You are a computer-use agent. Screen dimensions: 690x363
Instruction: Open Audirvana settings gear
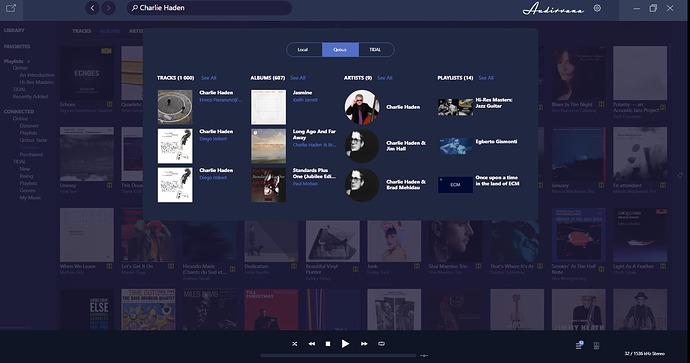597,8
